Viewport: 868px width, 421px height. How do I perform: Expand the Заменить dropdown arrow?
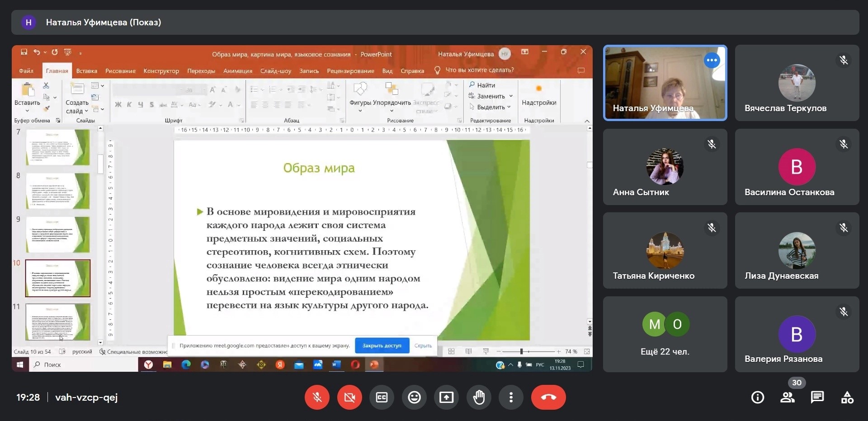(511, 96)
